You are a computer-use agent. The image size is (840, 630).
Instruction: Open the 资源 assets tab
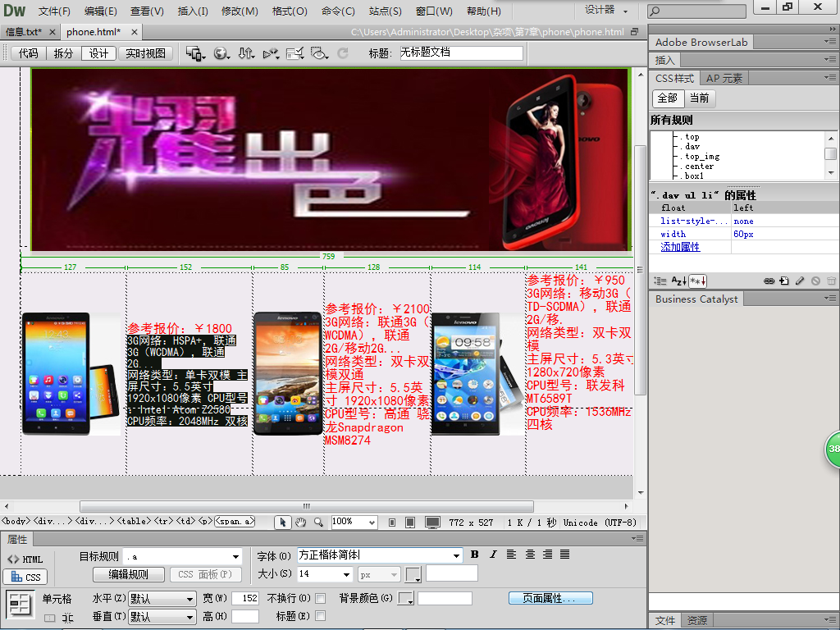click(697, 620)
